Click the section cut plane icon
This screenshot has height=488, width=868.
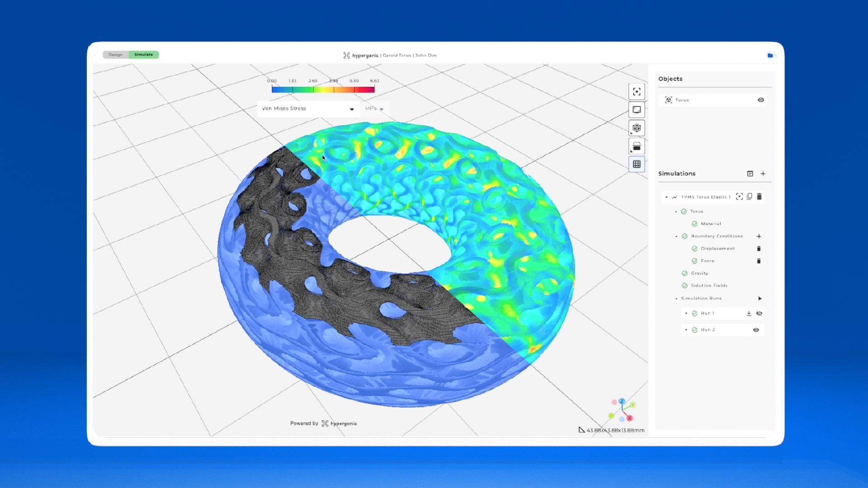point(637,146)
